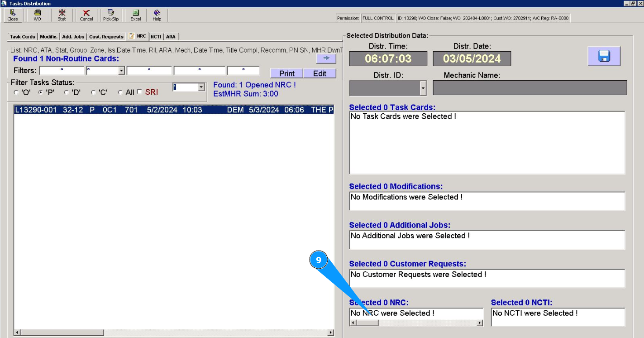Open the Cust. Requests tab
The width and height of the screenshot is (644, 338).
pyautogui.click(x=106, y=37)
